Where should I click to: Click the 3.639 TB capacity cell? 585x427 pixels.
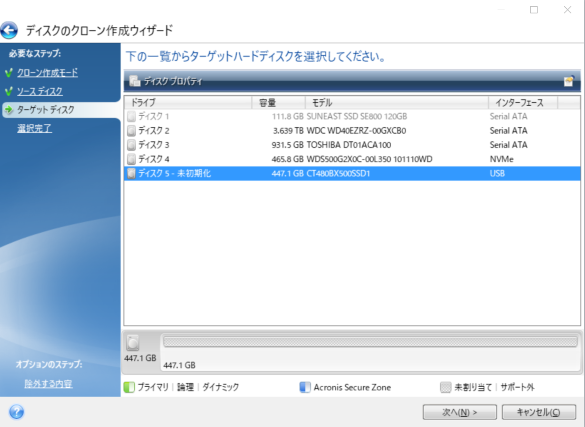point(288,131)
